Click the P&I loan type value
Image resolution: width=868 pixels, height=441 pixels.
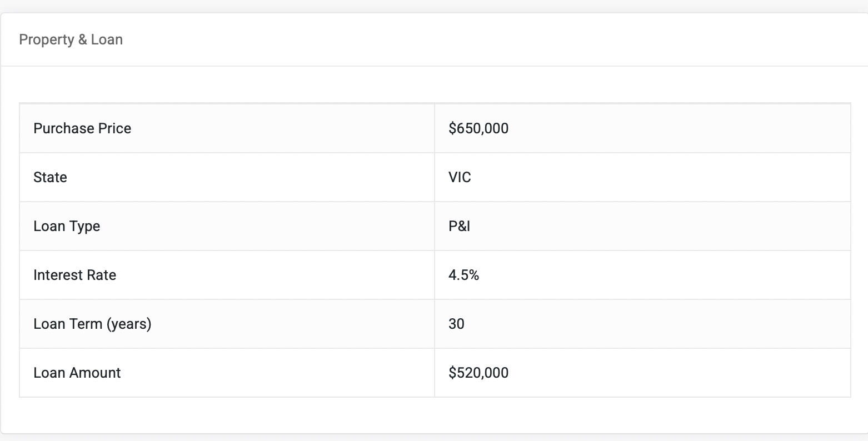(459, 226)
